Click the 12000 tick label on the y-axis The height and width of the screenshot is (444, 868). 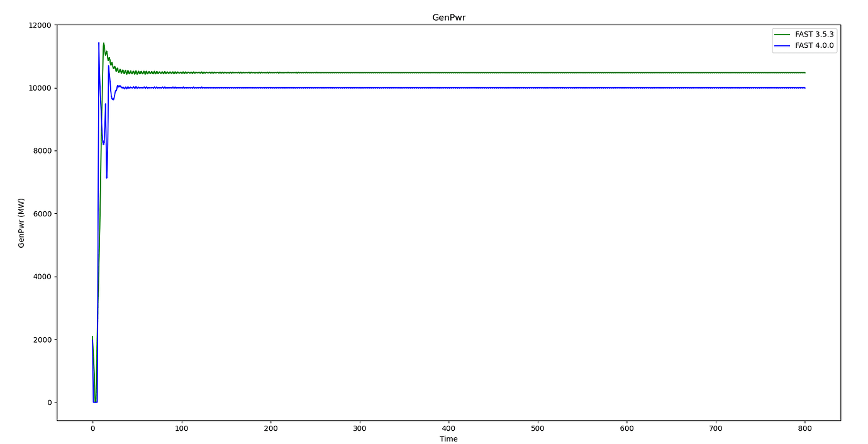(40, 25)
